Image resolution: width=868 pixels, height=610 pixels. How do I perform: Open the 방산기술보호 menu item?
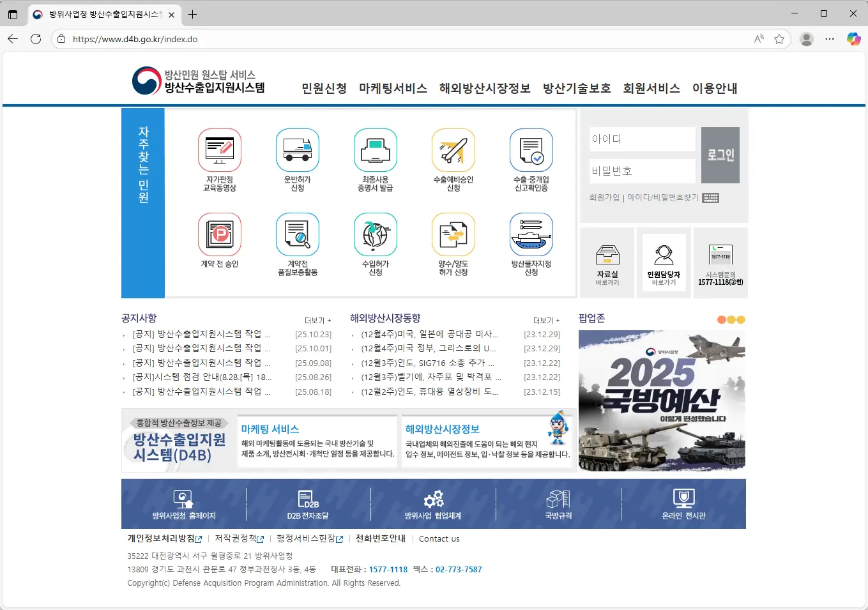[x=577, y=89]
